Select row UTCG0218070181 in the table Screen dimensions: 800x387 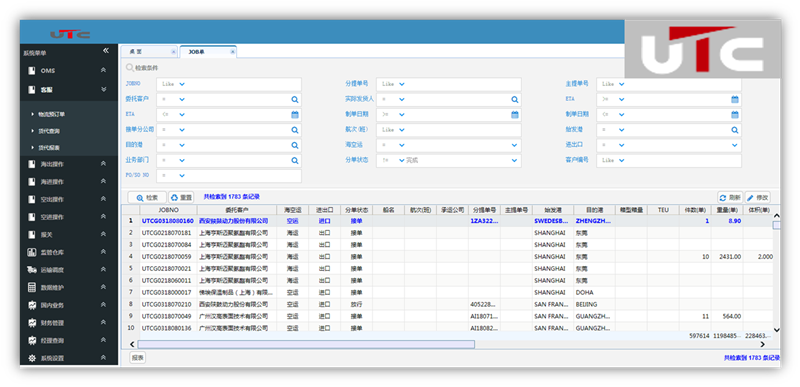(x=447, y=233)
